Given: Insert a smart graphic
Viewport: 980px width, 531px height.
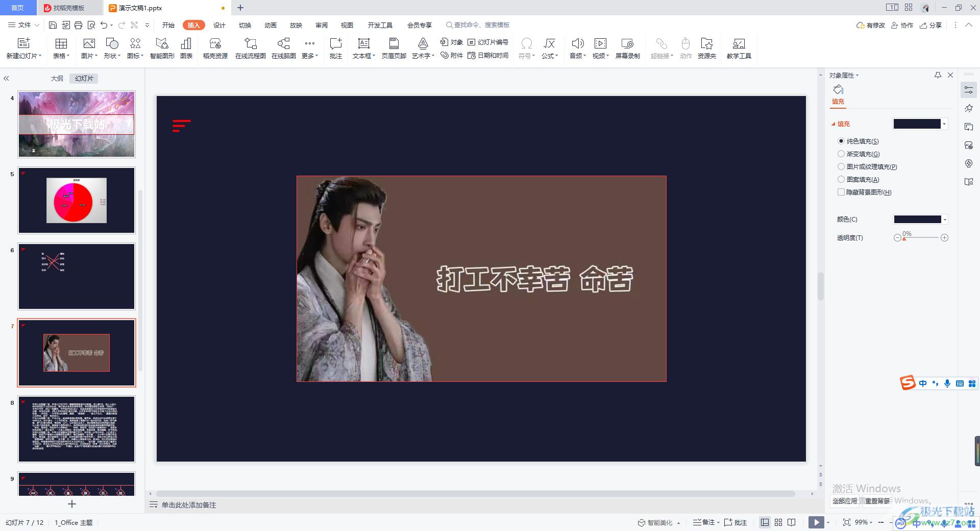Looking at the screenshot, I should pyautogui.click(x=162, y=49).
